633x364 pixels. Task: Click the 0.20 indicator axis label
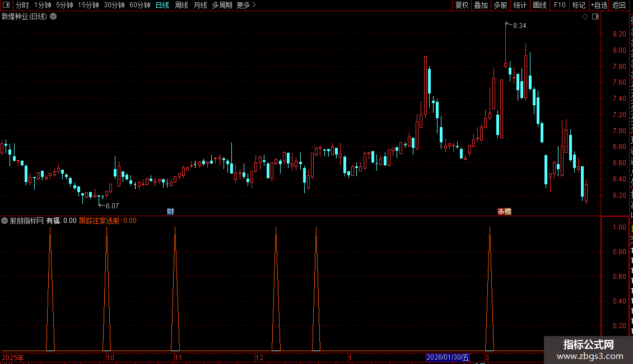[x=619, y=326]
